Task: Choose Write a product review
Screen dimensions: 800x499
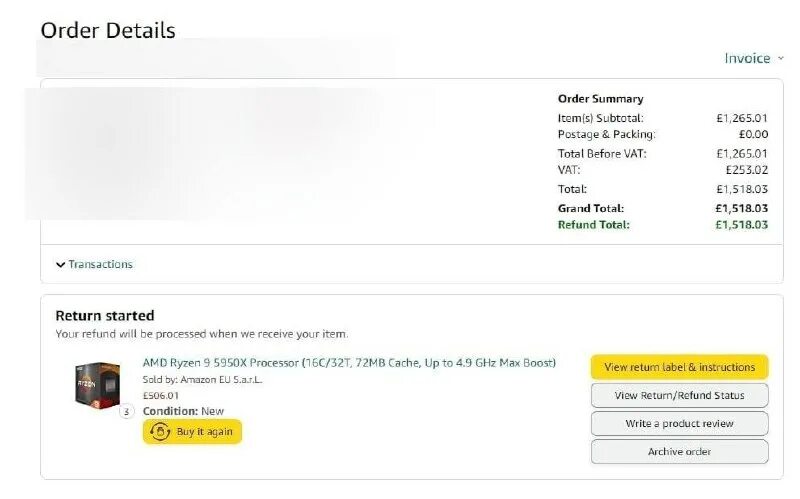Action: tap(679, 423)
